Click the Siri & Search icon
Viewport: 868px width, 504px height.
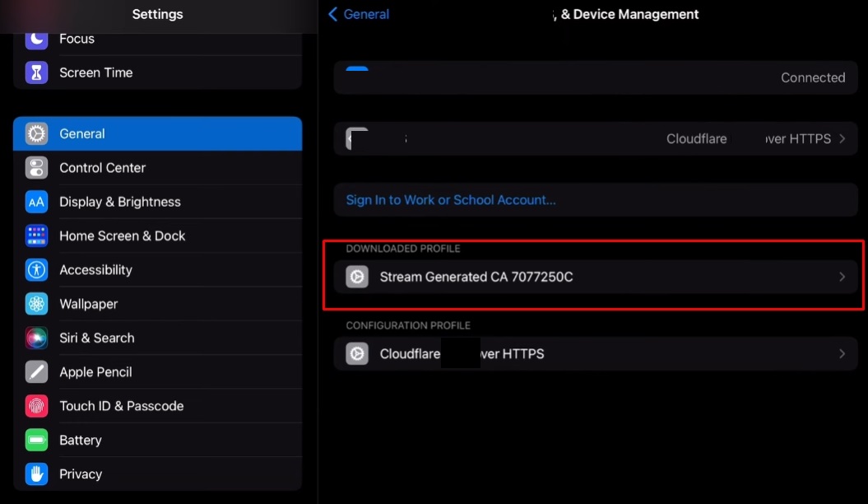coord(36,338)
